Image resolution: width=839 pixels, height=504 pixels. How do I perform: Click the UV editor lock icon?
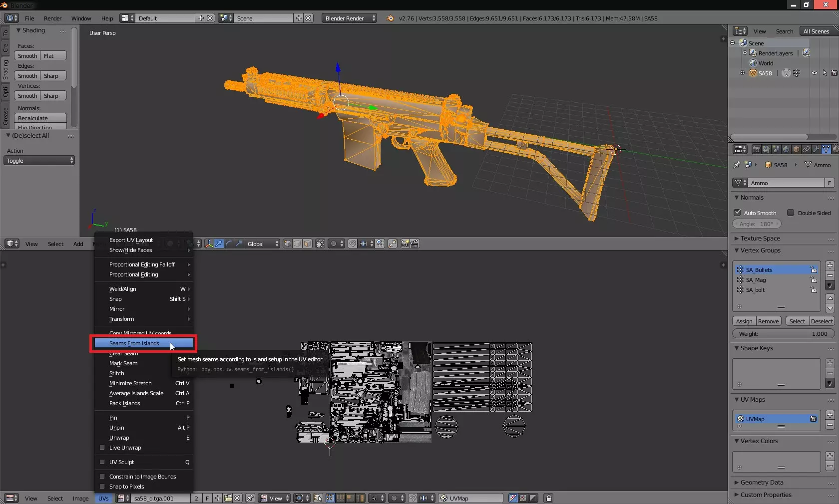point(548,498)
